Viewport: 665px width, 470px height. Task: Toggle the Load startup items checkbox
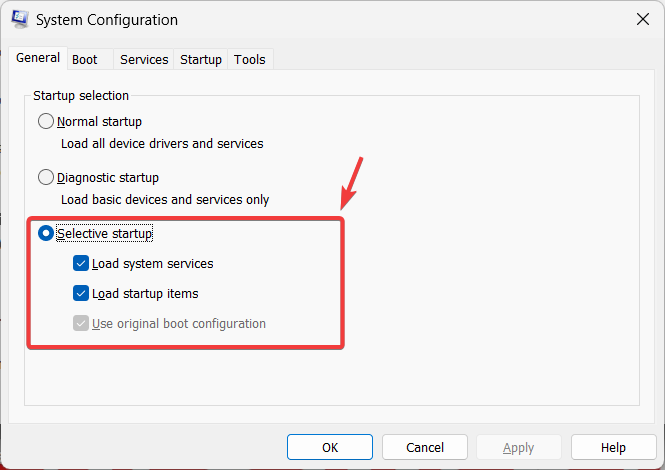tap(81, 294)
